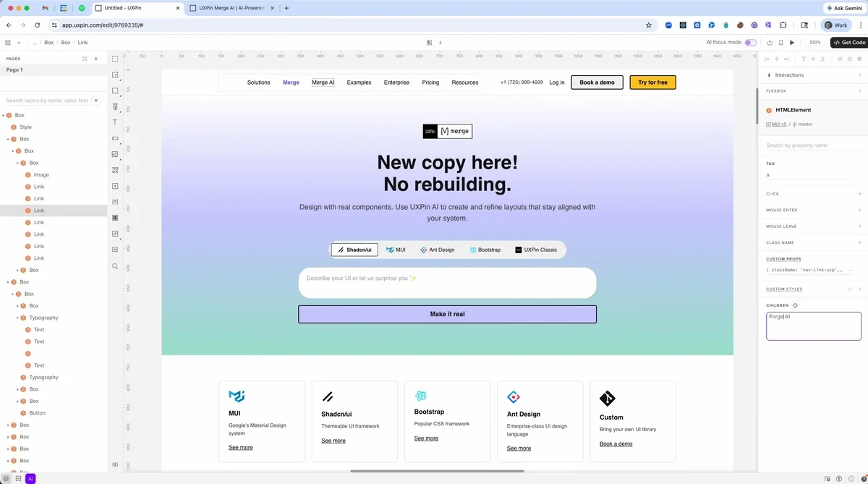Select the Image tool in left toolbar
Viewport: 868px width, 484px height.
115,154
